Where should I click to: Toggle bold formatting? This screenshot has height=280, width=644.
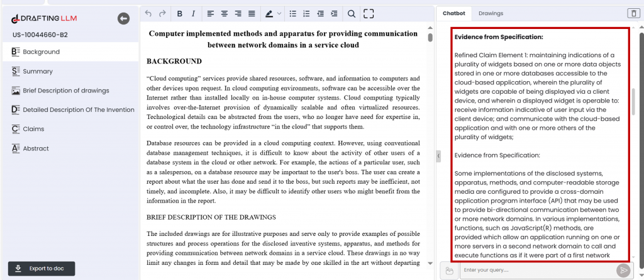point(179,14)
